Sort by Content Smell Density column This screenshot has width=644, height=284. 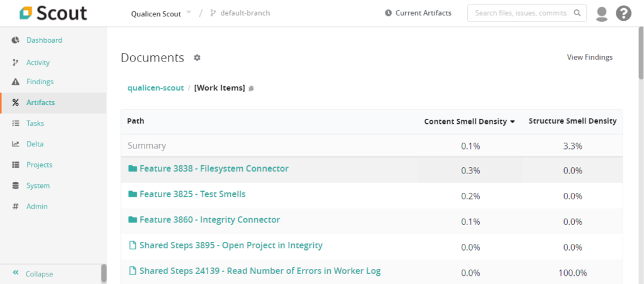pyautogui.click(x=469, y=121)
